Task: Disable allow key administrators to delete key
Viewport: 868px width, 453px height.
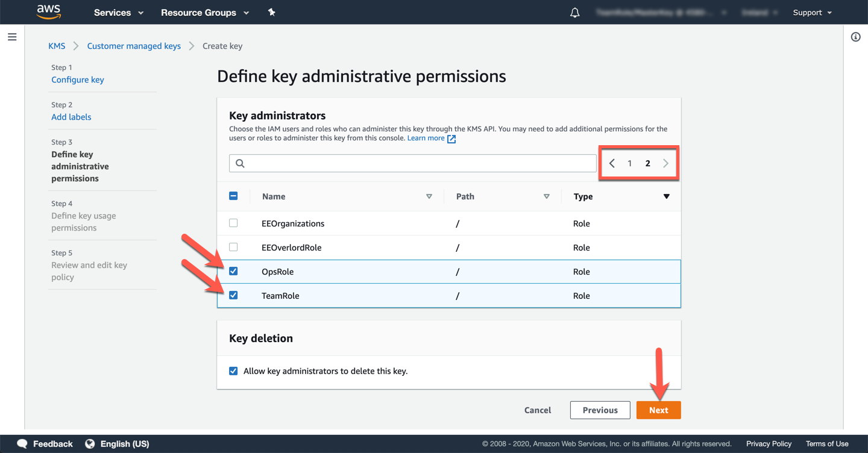Action: 233,371
